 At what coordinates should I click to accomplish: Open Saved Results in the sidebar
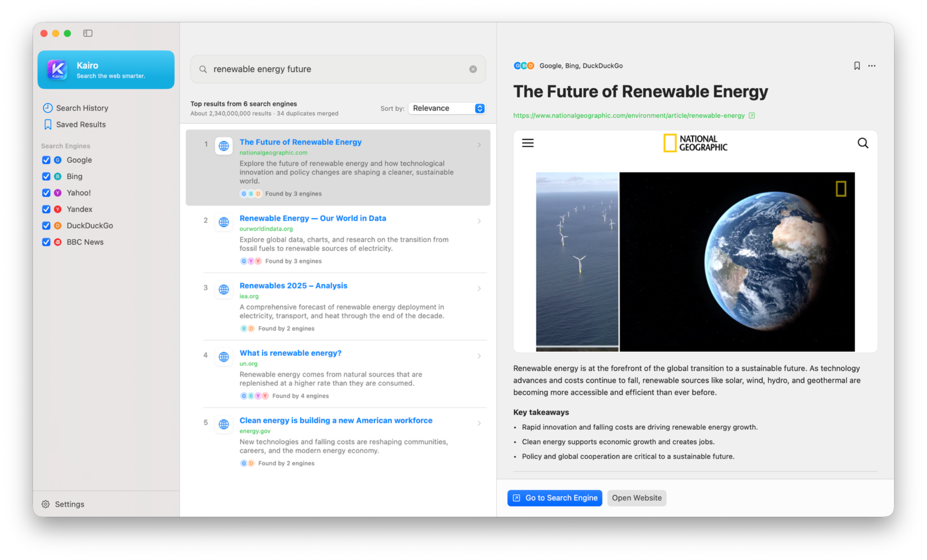[75, 124]
